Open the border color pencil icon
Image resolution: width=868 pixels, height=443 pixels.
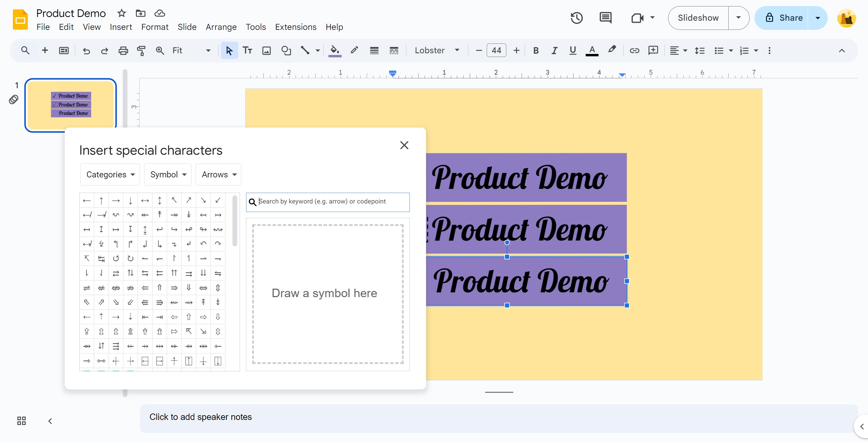coord(354,51)
